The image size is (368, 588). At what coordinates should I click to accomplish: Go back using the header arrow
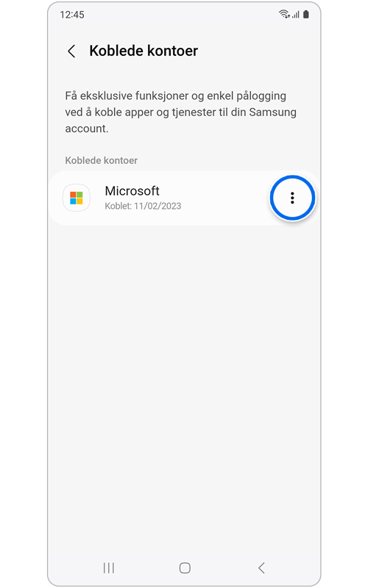coord(71,51)
